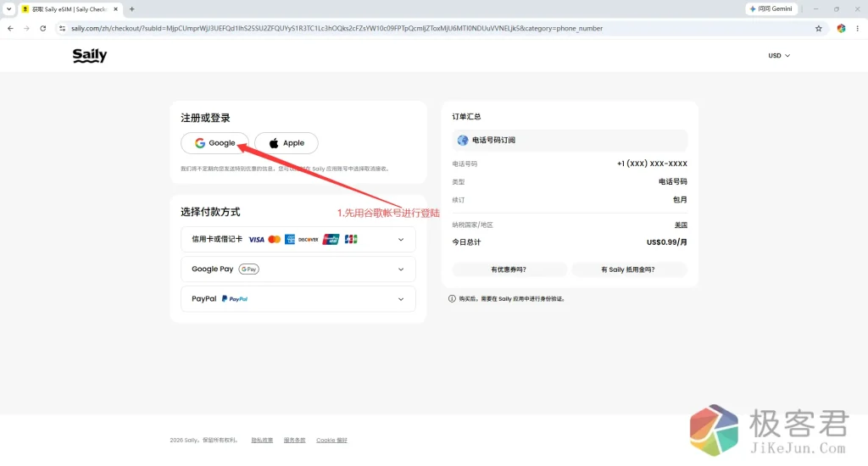This screenshot has width=868, height=466.
Task: Open the browser extension icon in toolbar
Action: point(841,28)
